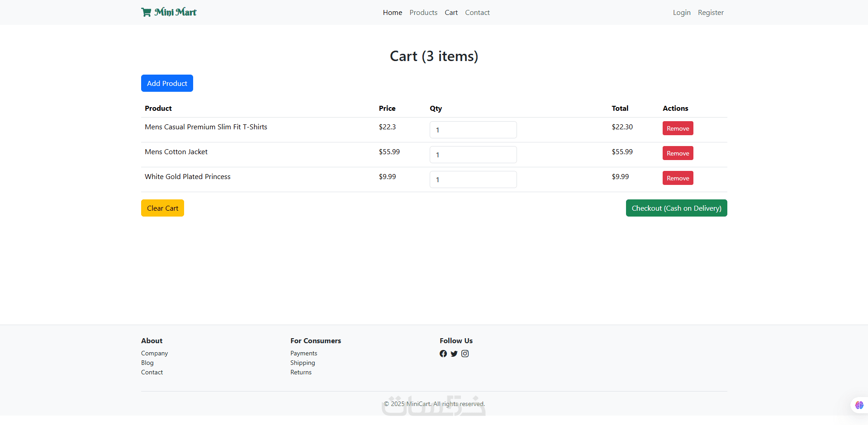The width and height of the screenshot is (868, 425).
Task: Click the Mini Mart cart logo icon
Action: pyautogui.click(x=146, y=12)
